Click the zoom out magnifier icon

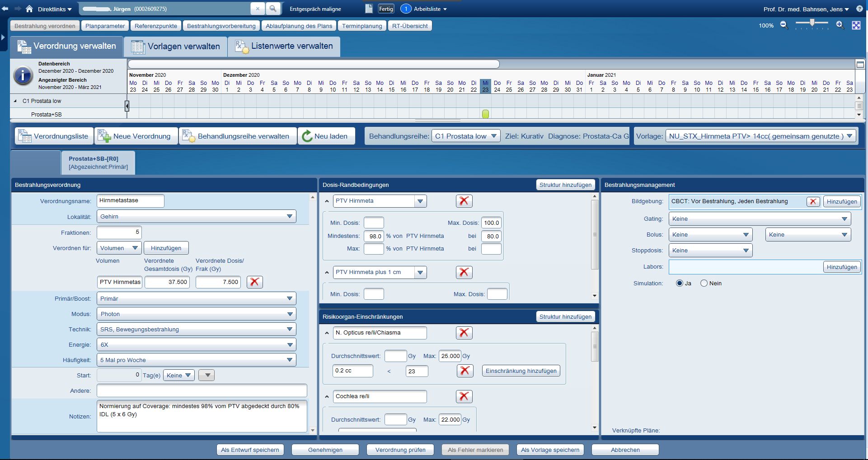[x=784, y=25]
